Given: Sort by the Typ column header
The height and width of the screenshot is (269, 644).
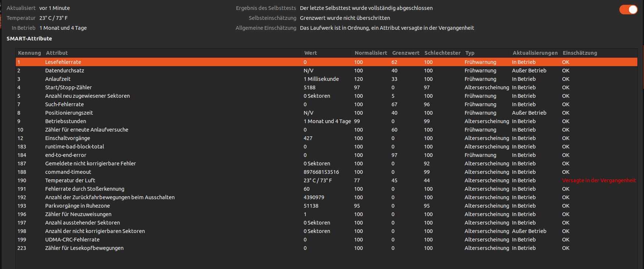Looking at the screenshot, I should click(470, 53).
